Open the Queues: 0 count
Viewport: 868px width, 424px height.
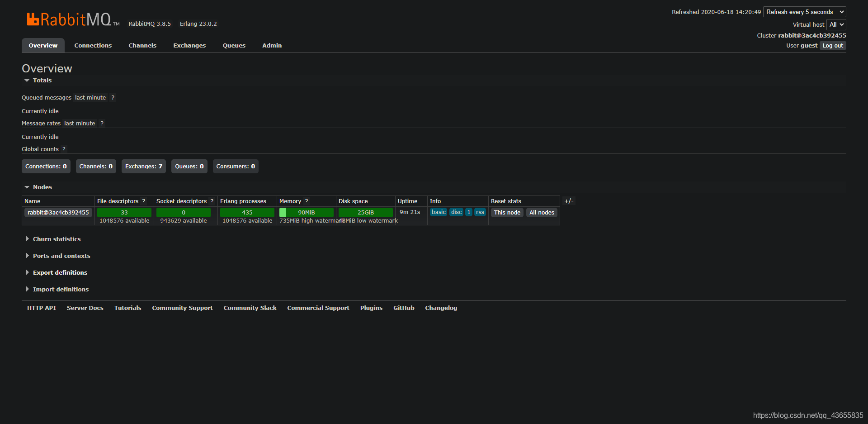click(x=189, y=166)
